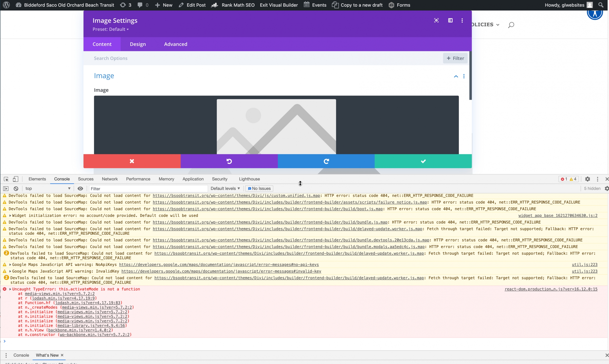The image size is (609, 364).
Task: Switch to the Design tab
Action: point(138,44)
